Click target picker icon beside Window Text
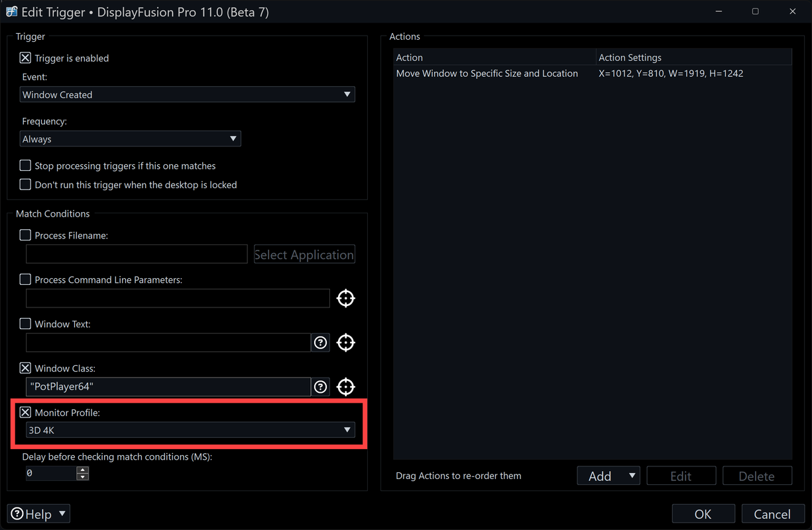 [x=345, y=343]
